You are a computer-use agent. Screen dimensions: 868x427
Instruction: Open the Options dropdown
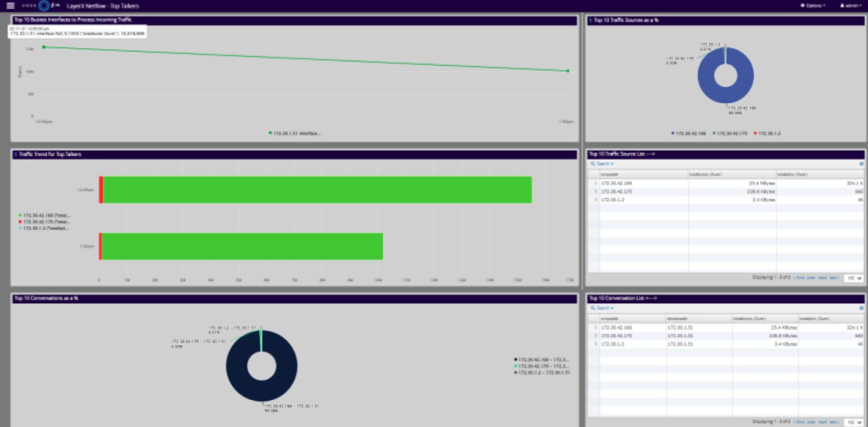tap(813, 6)
